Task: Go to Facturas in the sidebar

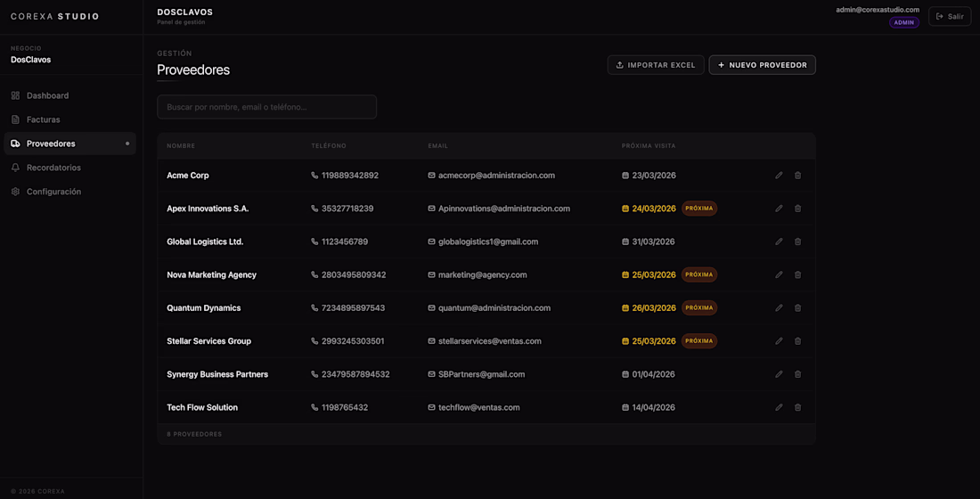Action: [43, 119]
